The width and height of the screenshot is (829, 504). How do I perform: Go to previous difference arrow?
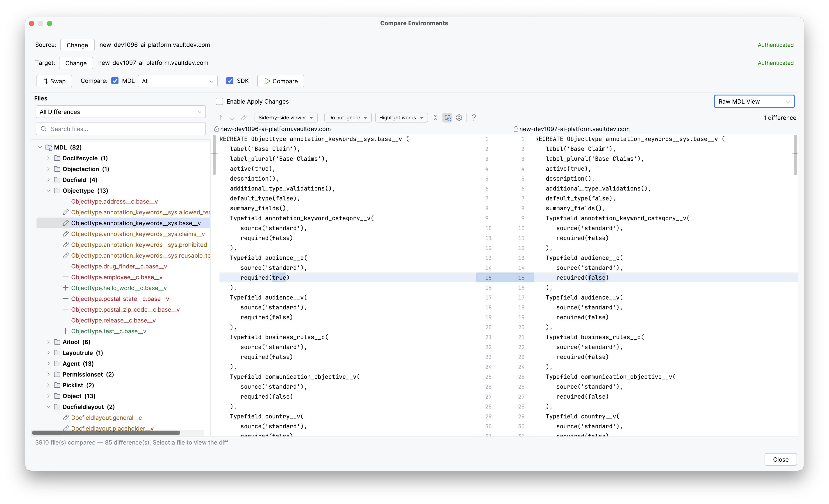220,117
